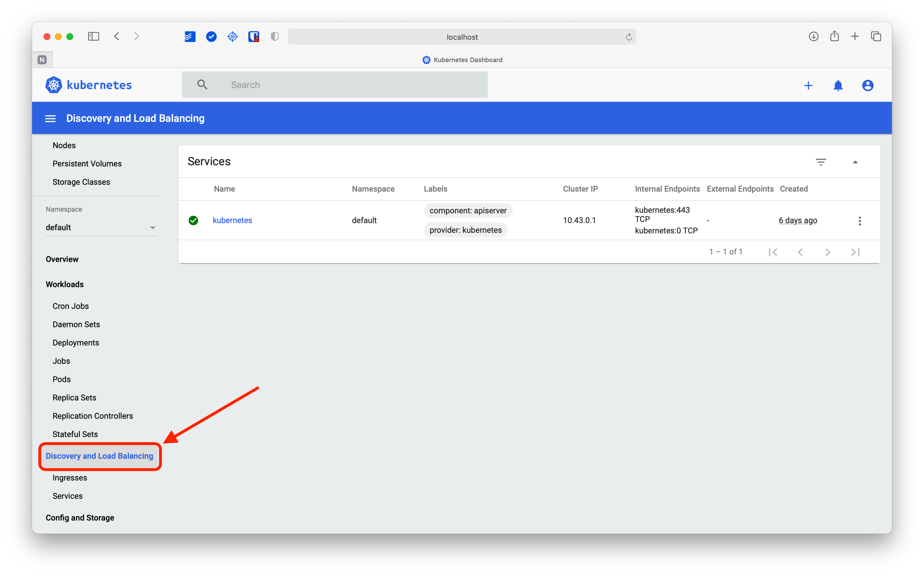Viewport: 924px width, 576px height.
Task: Open Replication Controllers
Action: click(93, 416)
